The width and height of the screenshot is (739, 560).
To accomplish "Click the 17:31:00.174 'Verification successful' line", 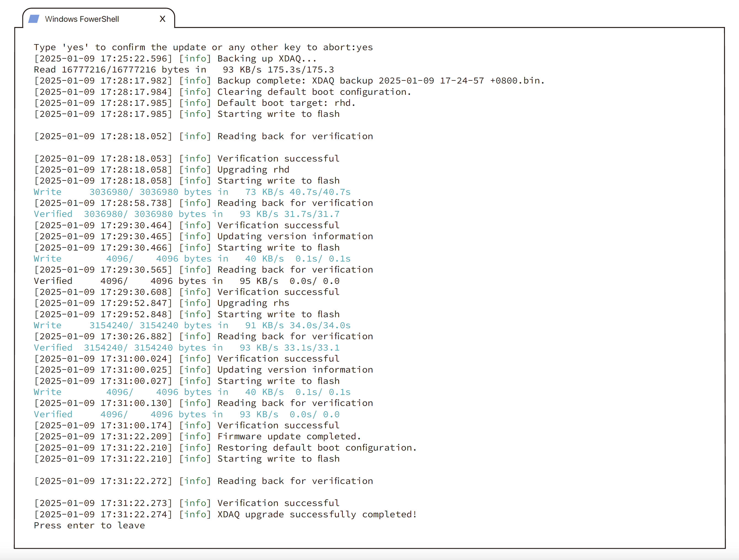I will tap(186, 425).
